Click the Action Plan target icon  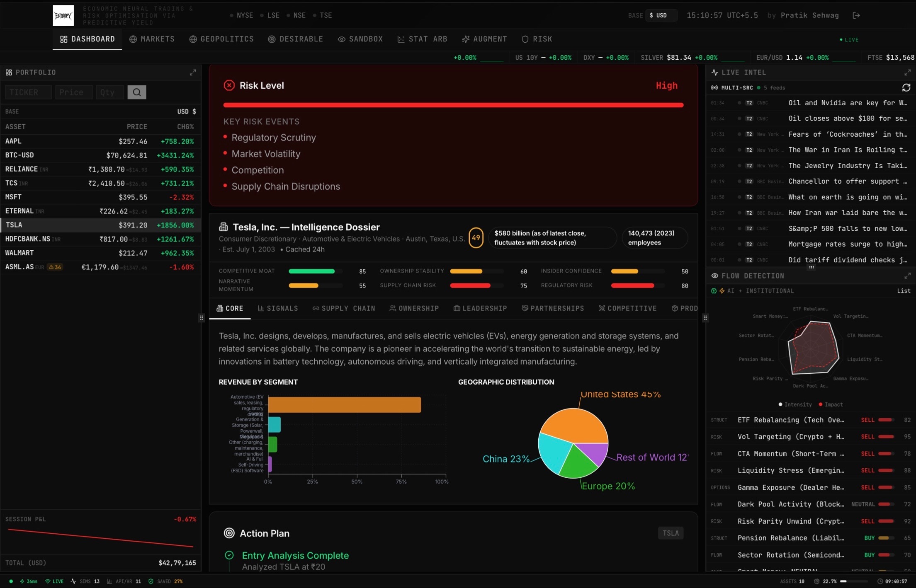229,533
